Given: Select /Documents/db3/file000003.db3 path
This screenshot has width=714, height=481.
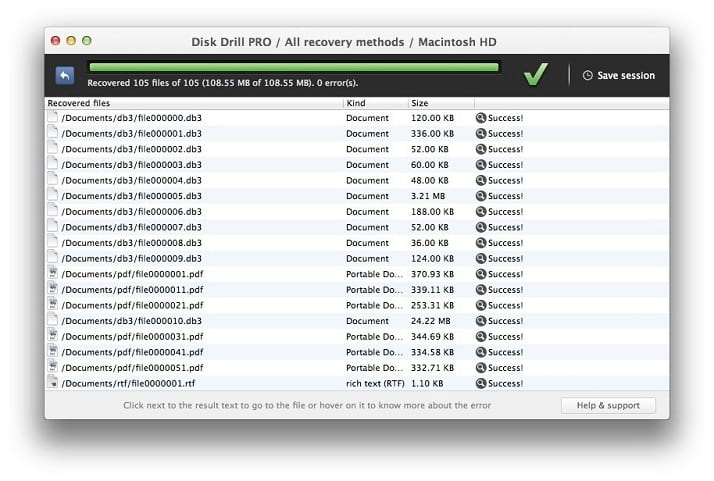Looking at the screenshot, I should pos(132,165).
